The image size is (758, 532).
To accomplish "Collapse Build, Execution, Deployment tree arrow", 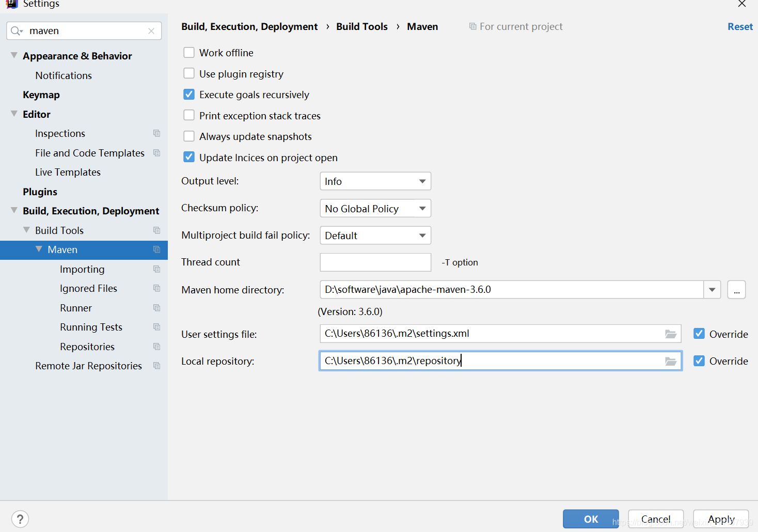I will tap(14, 210).
